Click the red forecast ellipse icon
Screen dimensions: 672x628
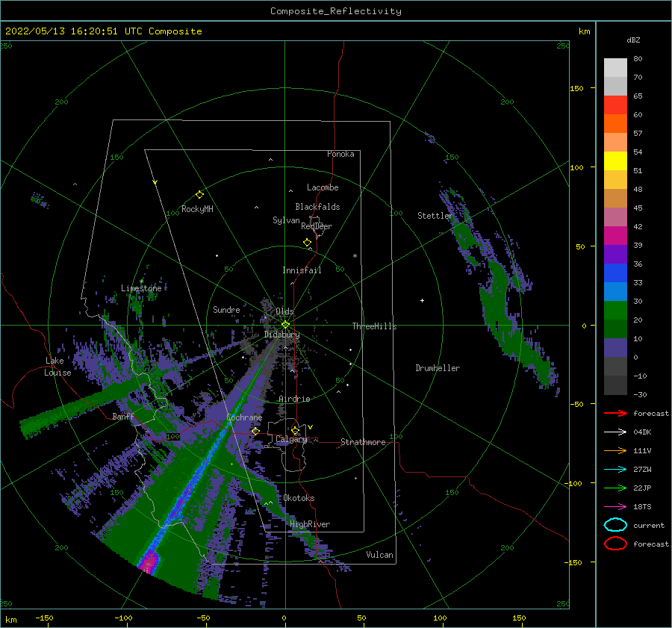point(615,544)
